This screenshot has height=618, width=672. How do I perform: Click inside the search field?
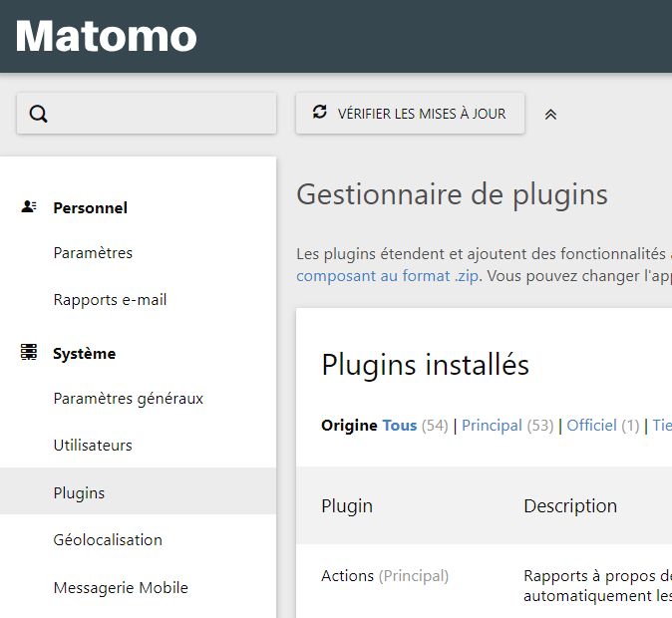pos(160,114)
